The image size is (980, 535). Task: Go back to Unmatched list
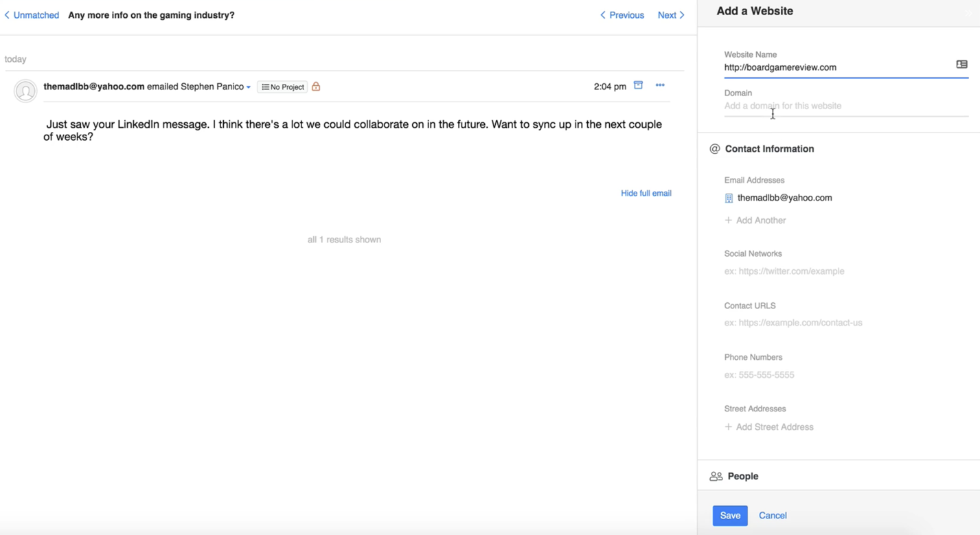coord(32,15)
